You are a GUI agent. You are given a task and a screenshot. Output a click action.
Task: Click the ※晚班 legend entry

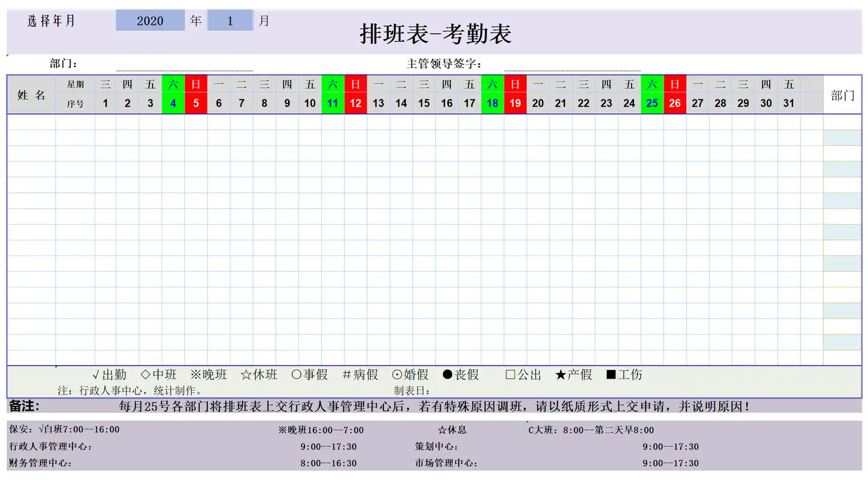(x=209, y=375)
